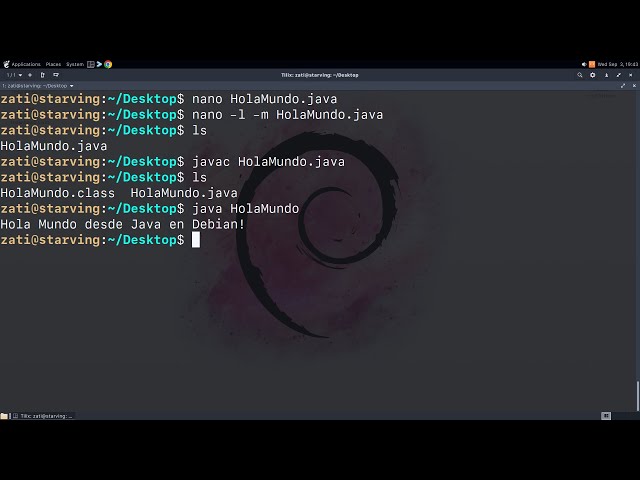640x480 pixels.
Task: Click the terminal cursor at the prompt
Action: click(196, 240)
